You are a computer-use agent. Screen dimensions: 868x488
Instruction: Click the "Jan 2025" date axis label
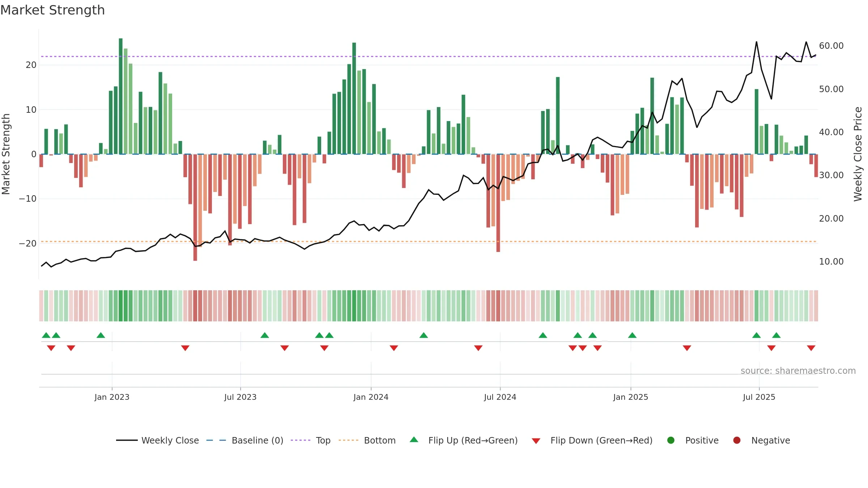(630, 397)
